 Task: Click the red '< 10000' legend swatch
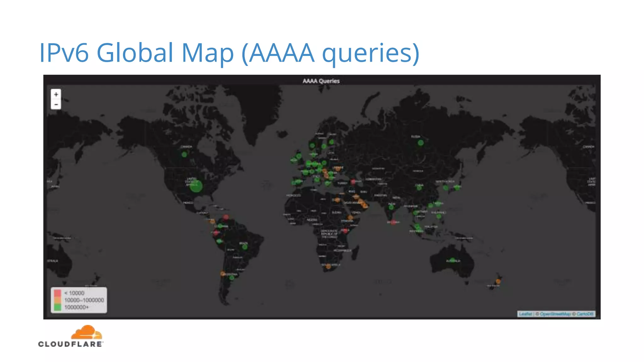(57, 293)
